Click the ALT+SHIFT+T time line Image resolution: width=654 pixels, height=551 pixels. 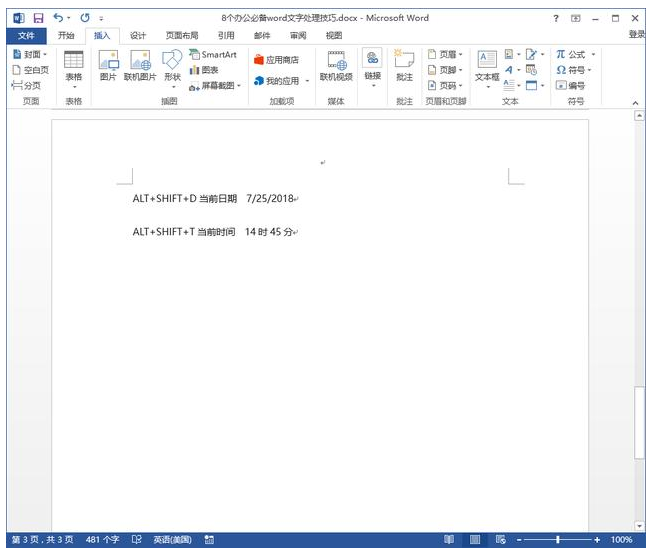214,231
